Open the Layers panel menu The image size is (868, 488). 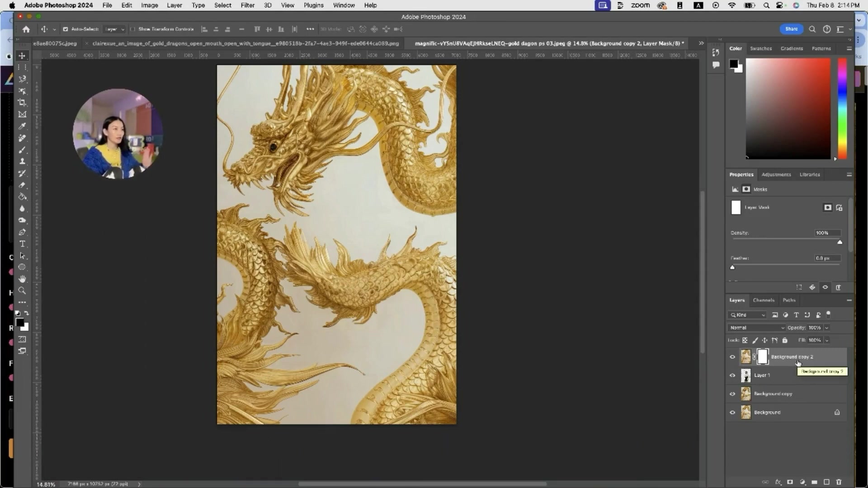point(849,300)
